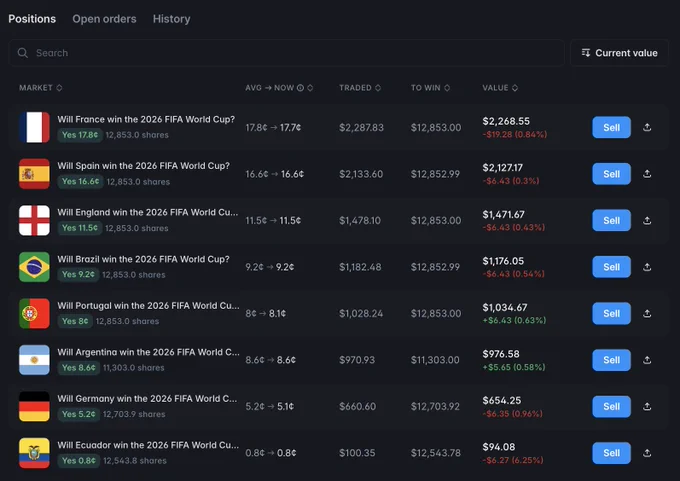Image resolution: width=680 pixels, height=481 pixels.
Task: Open the Will France win market link
Action: point(146,119)
